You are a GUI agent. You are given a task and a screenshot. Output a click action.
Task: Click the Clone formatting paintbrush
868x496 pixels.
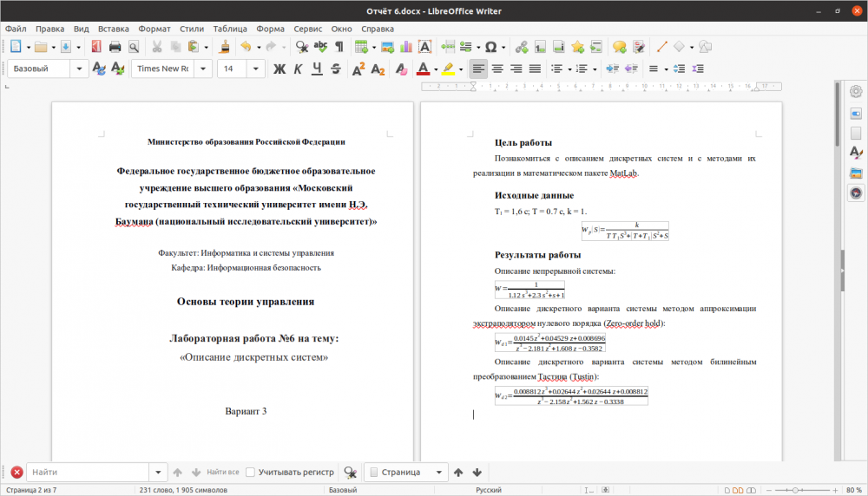point(224,47)
